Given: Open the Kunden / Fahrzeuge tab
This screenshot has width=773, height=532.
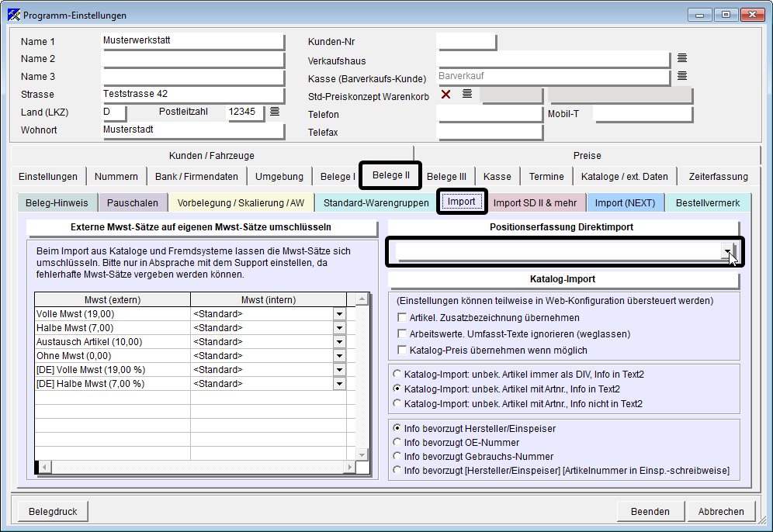Looking at the screenshot, I should pyautogui.click(x=212, y=156).
